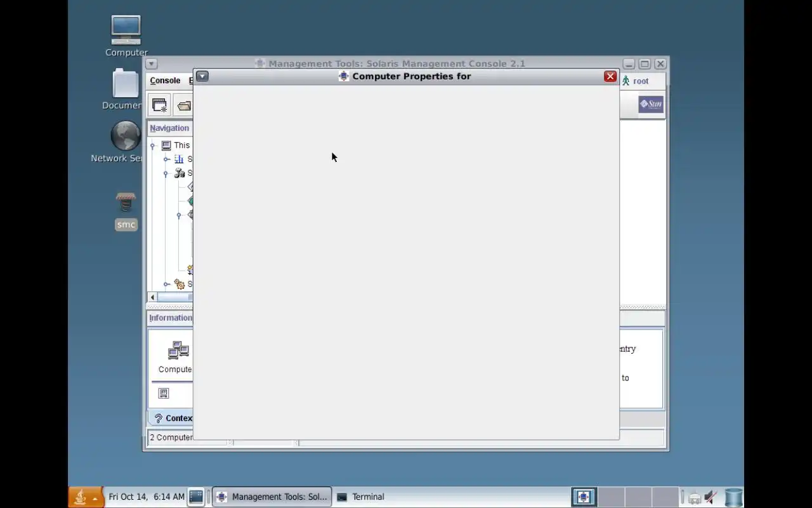Viewport: 812px width, 508px height.
Task: Select the This Computer node icon in Navigation
Action: point(166,145)
